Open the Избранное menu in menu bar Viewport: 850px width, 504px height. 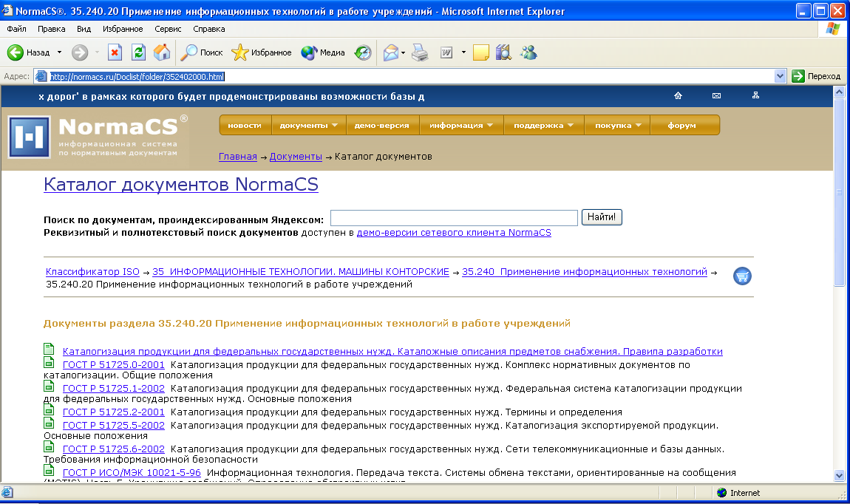coord(123,29)
